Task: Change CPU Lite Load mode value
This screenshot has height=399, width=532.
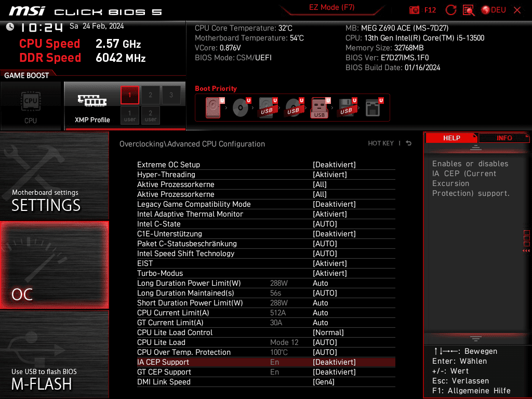Action: coord(325,342)
